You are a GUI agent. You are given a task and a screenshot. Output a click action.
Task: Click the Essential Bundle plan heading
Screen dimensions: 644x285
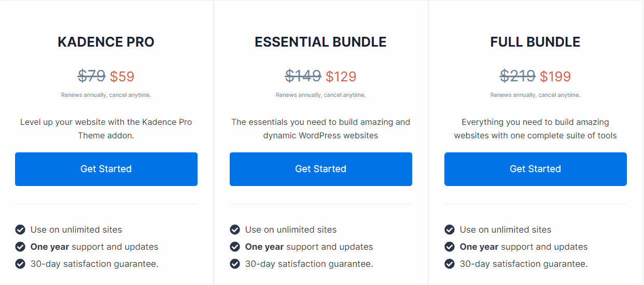(320, 42)
